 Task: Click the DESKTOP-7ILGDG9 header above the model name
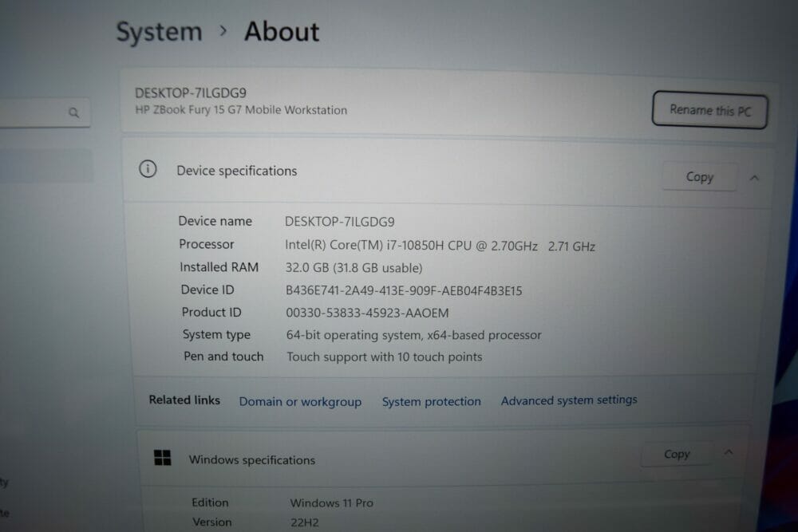coord(191,93)
